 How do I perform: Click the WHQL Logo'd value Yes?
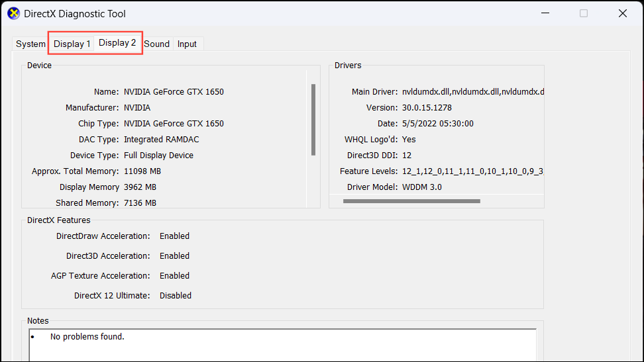pyautogui.click(x=409, y=140)
